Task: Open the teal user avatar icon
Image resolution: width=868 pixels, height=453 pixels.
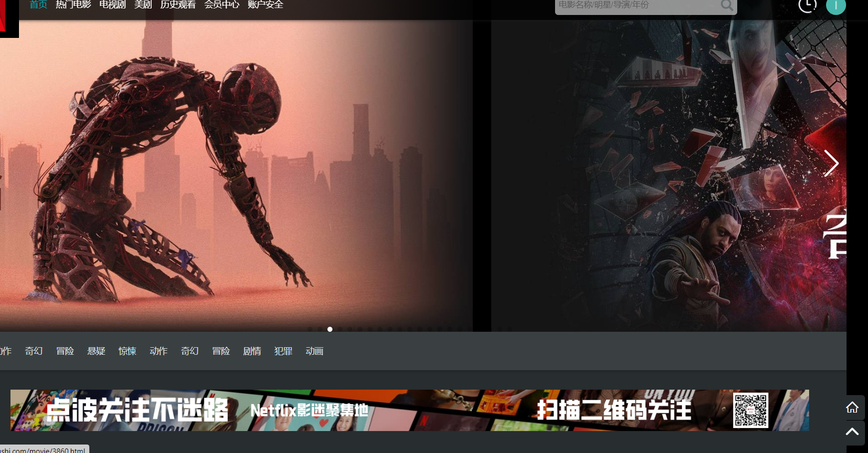Action: (x=836, y=5)
